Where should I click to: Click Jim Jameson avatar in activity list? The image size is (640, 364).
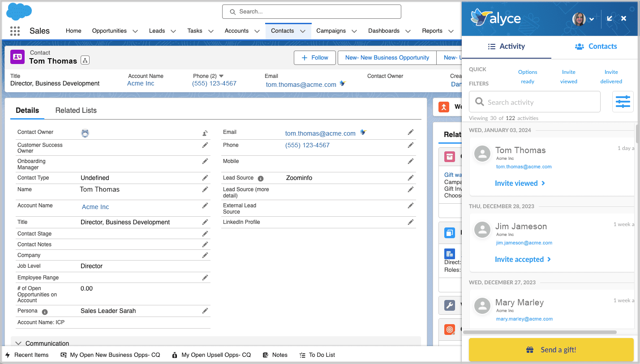[482, 230]
